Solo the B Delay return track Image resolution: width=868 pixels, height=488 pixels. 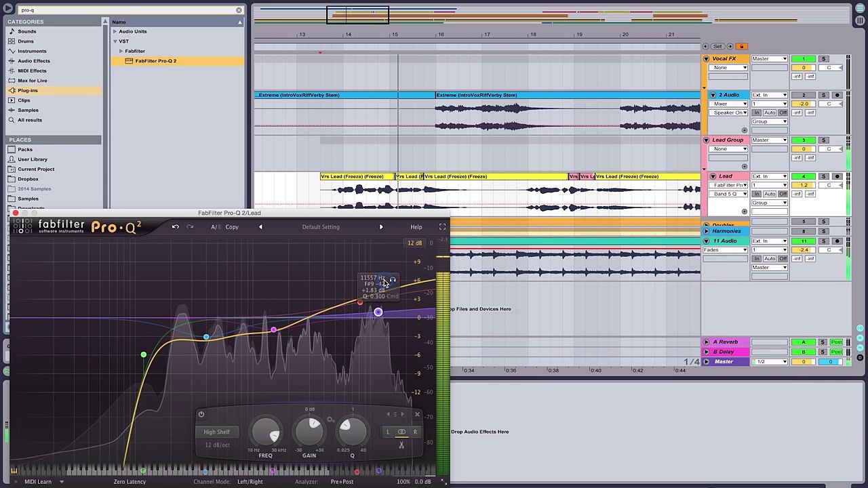tap(823, 352)
